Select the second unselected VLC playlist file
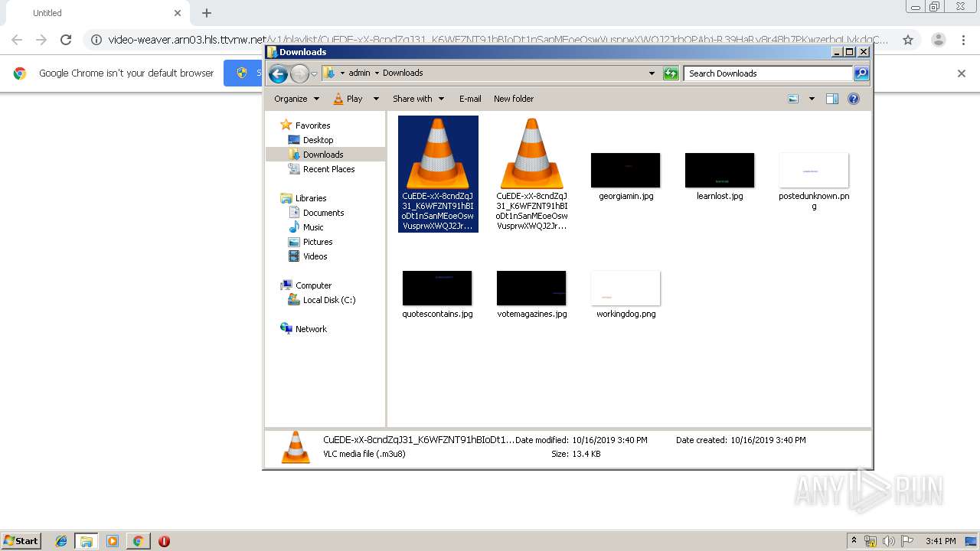Image resolution: width=980 pixels, height=551 pixels. [x=532, y=174]
